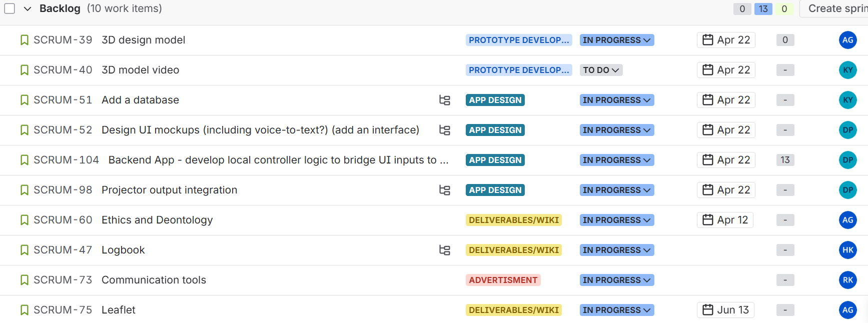Click calendar icon on Leaflet Jun 13 date
Image resolution: width=868 pixels, height=323 pixels.
707,310
